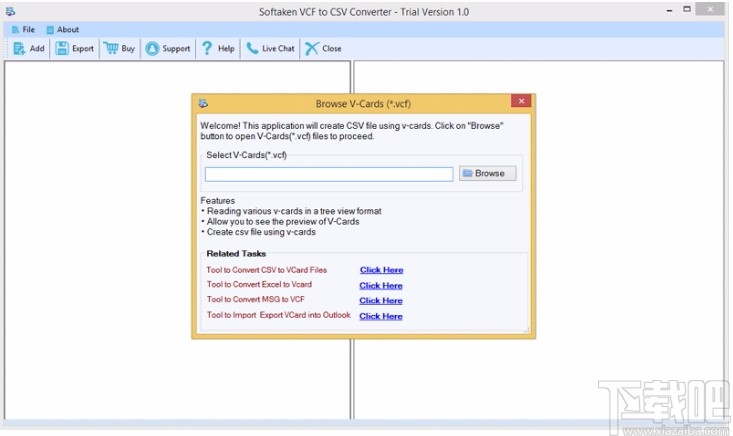
Task: Select 'Tool to Convert CSV to VCard Files' text
Action: click(x=266, y=270)
